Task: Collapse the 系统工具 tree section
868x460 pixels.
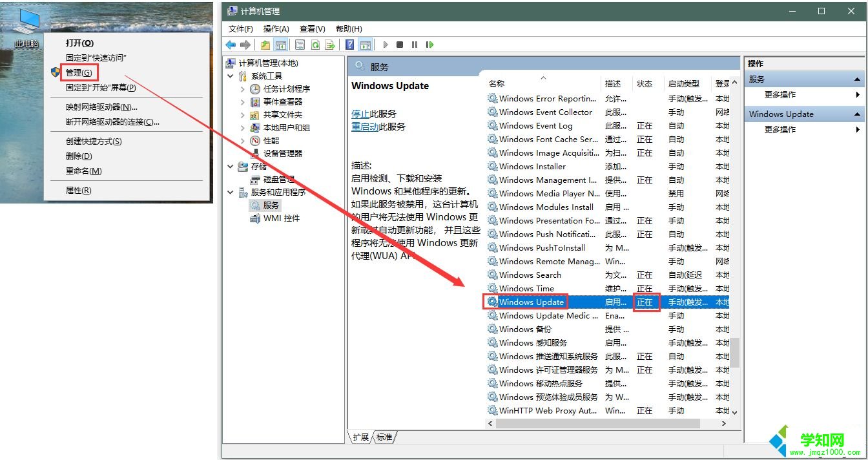Action: click(231, 76)
